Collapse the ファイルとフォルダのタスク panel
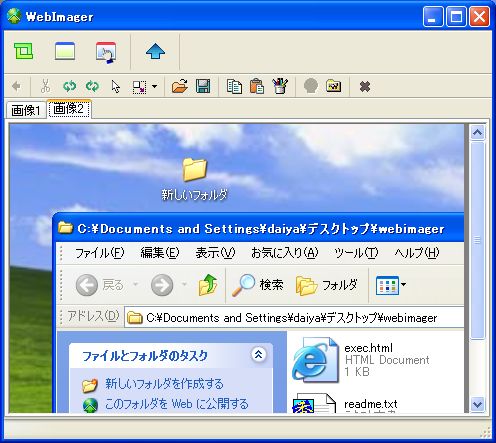Screen dimensions: 496x443 (258, 355)
